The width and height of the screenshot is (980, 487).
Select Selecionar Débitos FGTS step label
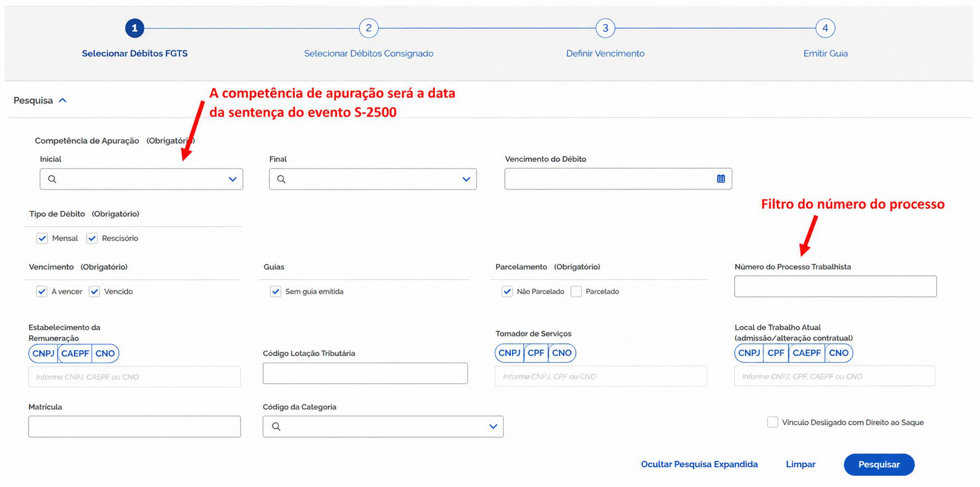[x=134, y=53]
